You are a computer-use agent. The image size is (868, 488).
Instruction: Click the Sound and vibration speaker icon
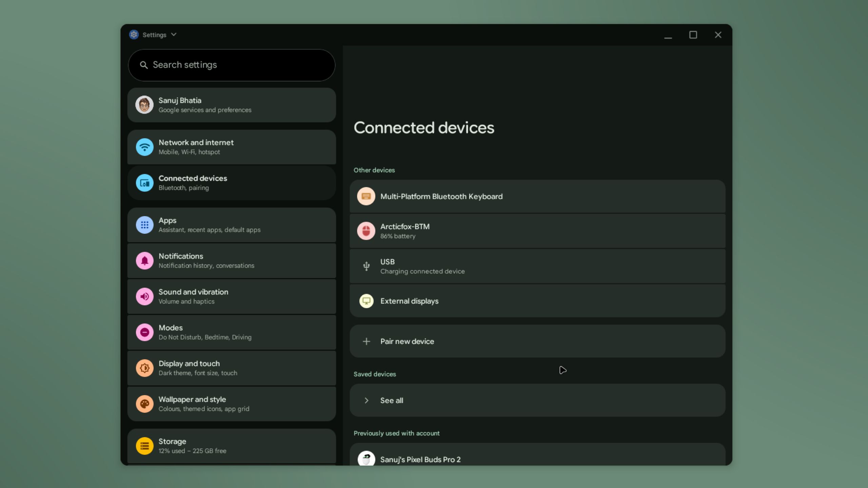click(x=144, y=297)
